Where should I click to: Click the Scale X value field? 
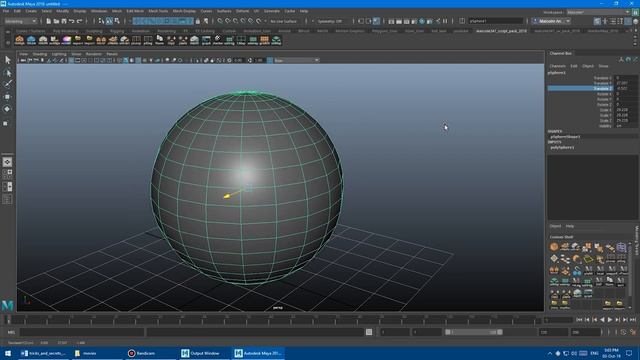tap(626, 110)
